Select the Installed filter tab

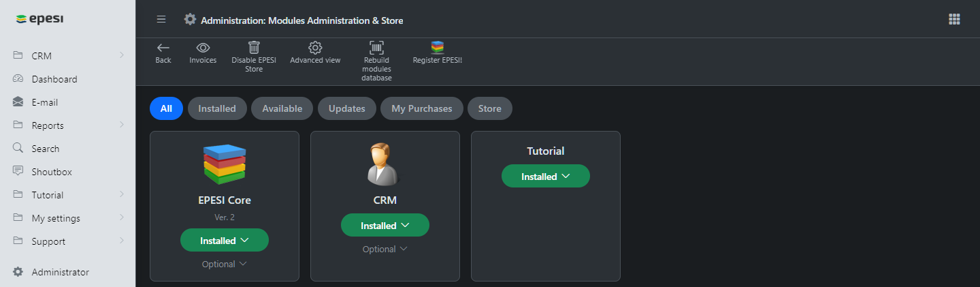click(217, 108)
